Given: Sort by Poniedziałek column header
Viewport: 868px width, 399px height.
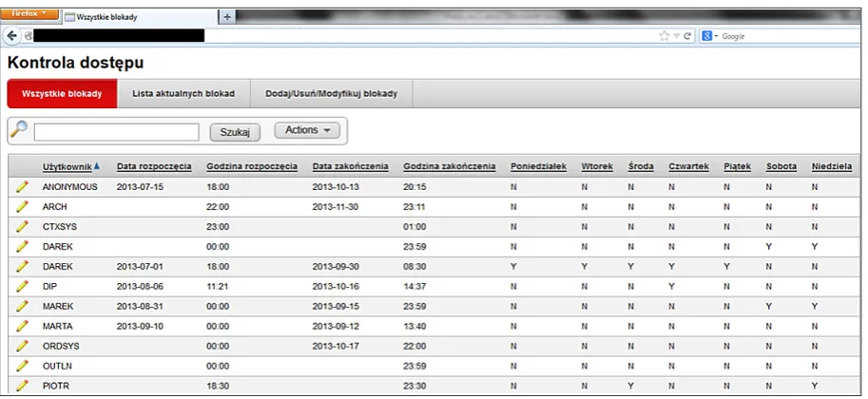Looking at the screenshot, I should click(x=539, y=166).
